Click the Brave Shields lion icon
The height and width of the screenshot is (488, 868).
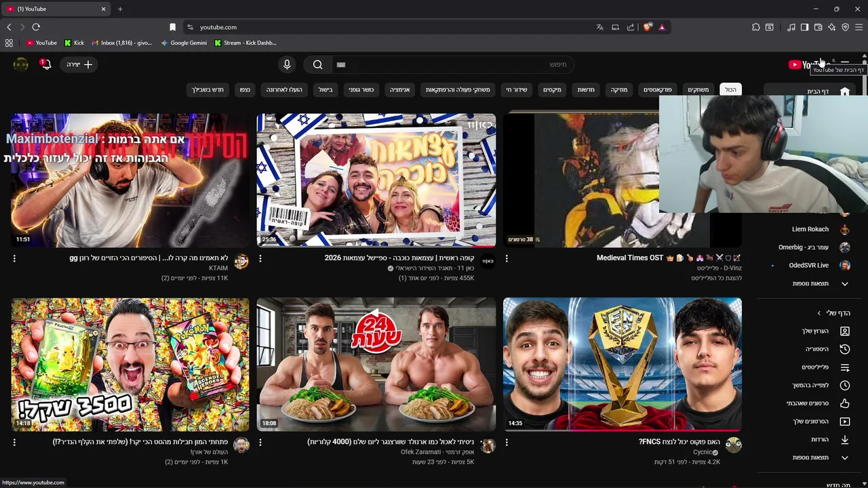(x=648, y=27)
